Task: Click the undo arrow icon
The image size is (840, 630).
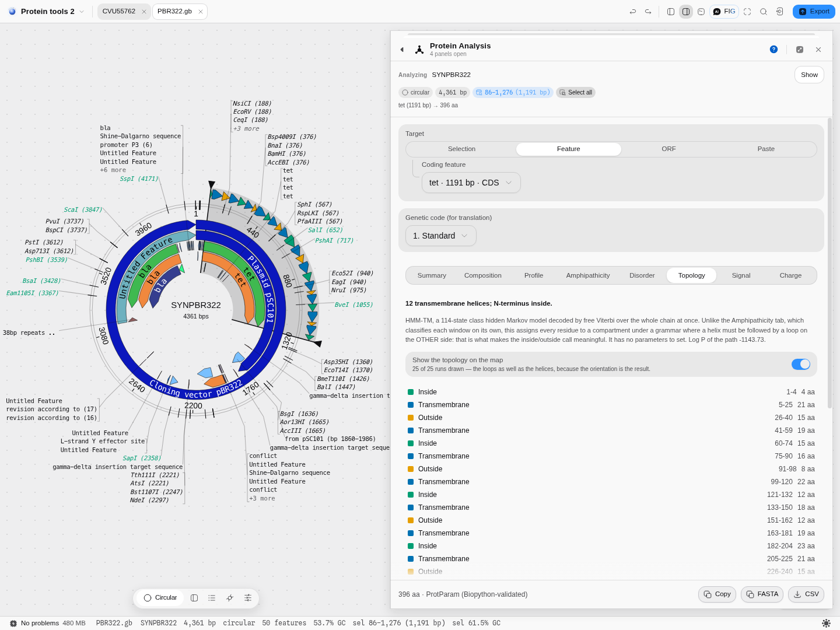Action: [x=633, y=12]
